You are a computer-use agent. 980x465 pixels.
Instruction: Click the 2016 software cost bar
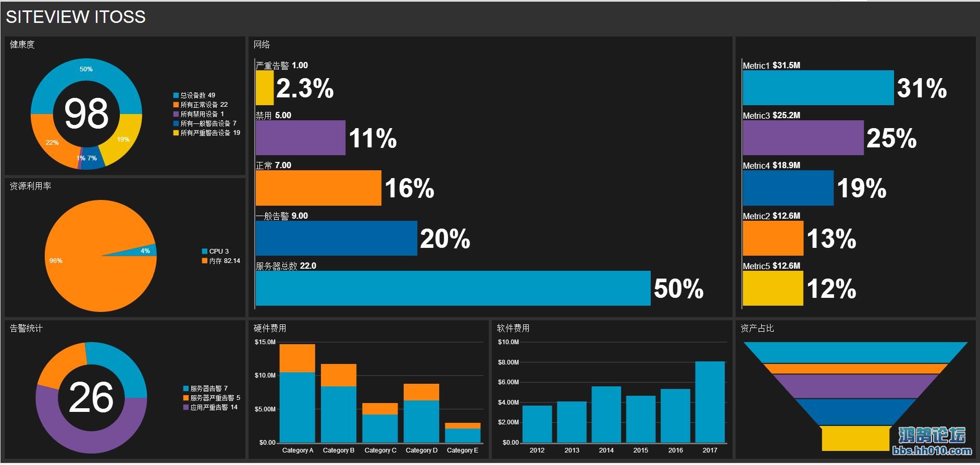(676, 416)
